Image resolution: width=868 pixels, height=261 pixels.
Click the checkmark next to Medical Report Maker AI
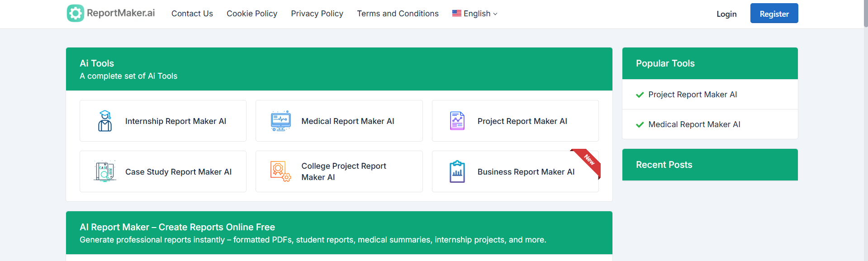click(640, 124)
